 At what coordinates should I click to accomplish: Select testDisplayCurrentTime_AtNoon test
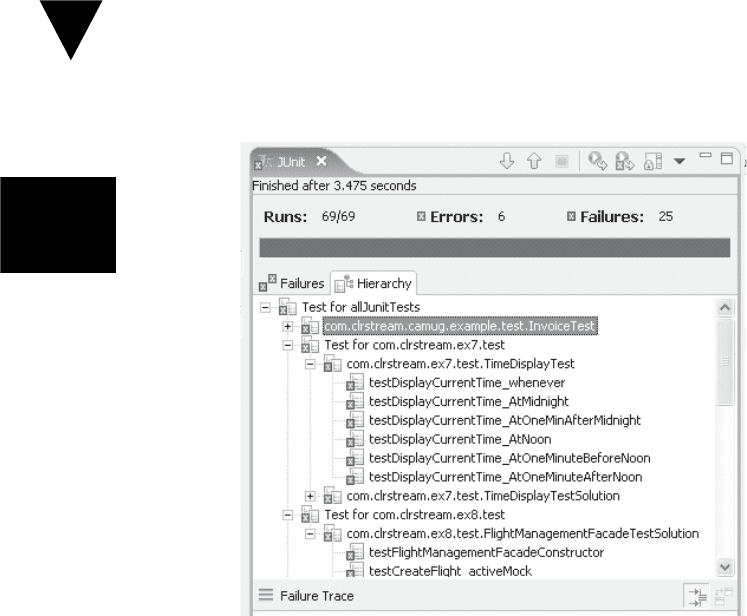(460, 439)
